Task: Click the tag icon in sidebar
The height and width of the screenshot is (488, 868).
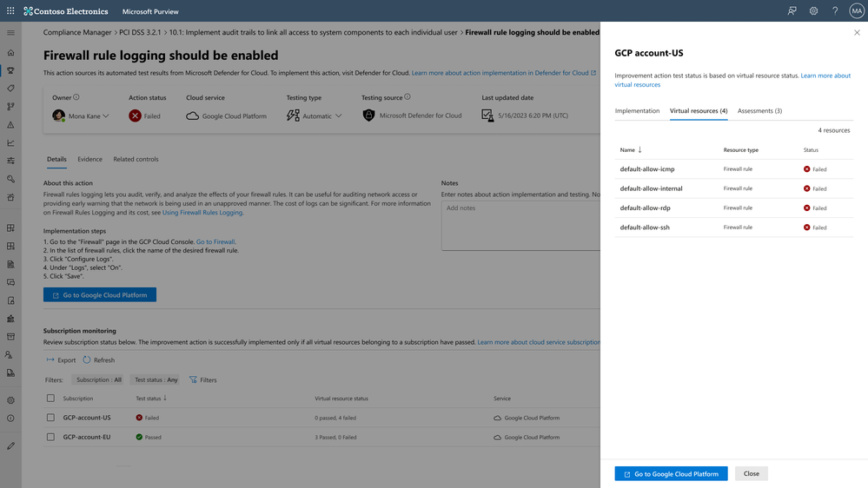Action: 10,88
